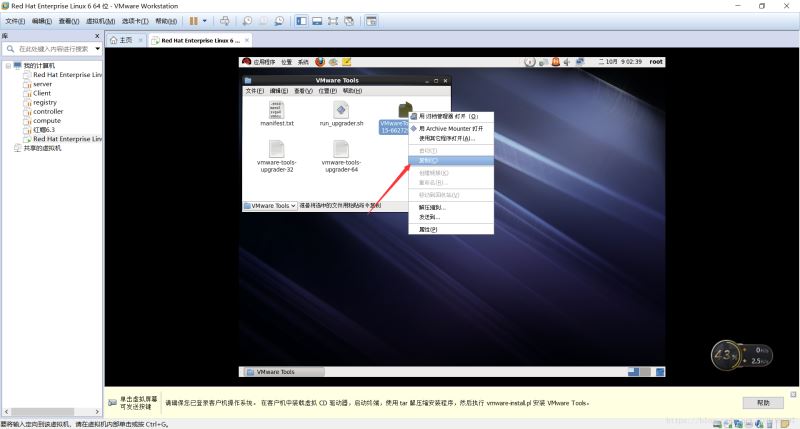
Task: Launch Firefox from the guest top panel
Action: tap(320, 62)
